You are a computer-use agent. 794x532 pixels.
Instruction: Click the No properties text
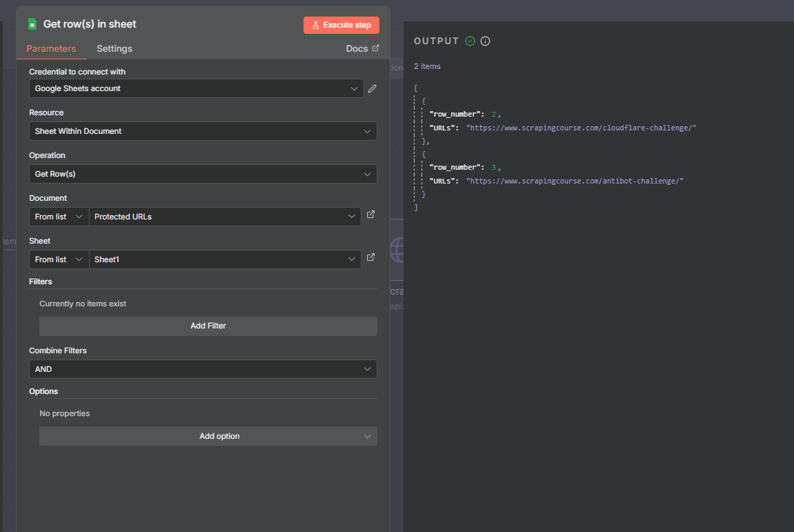click(x=65, y=413)
